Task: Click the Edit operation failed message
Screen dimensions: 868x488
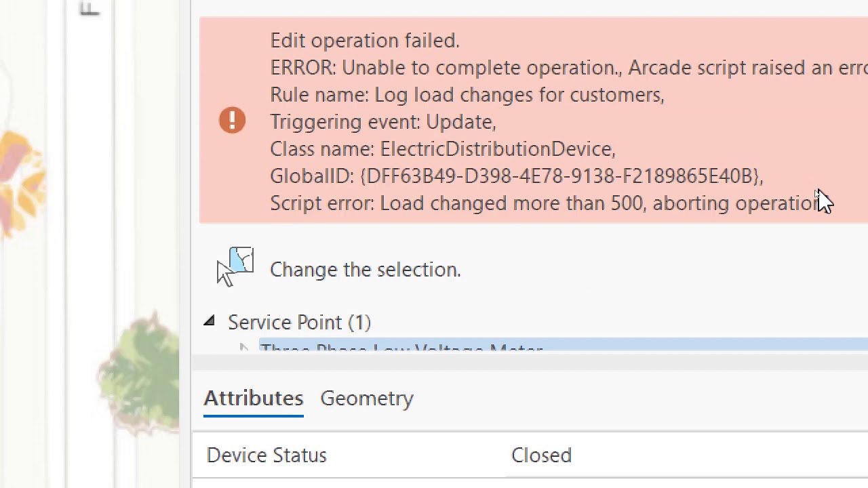Action: coord(365,41)
